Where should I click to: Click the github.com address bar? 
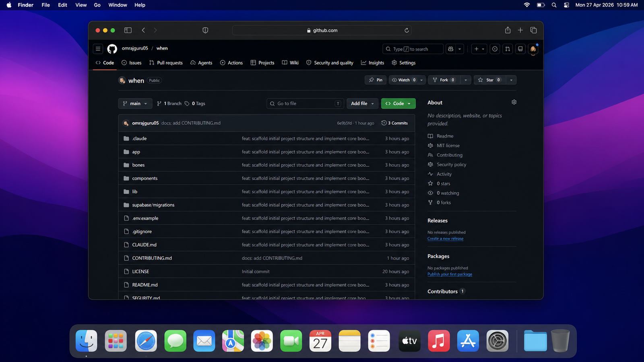(x=322, y=30)
